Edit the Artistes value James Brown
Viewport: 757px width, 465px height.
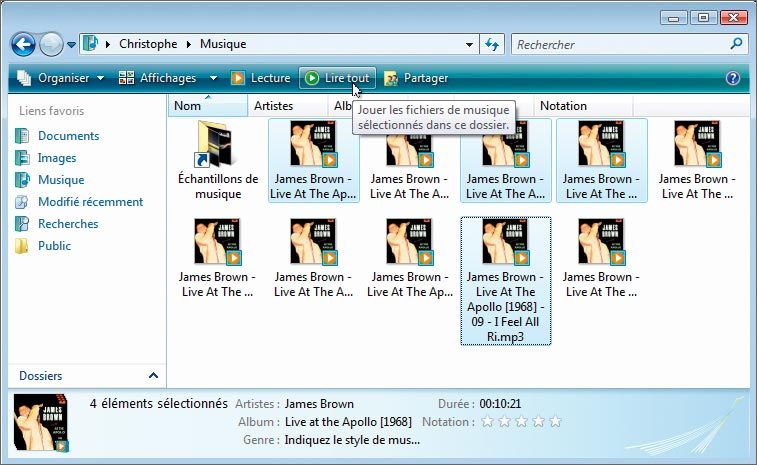click(319, 404)
